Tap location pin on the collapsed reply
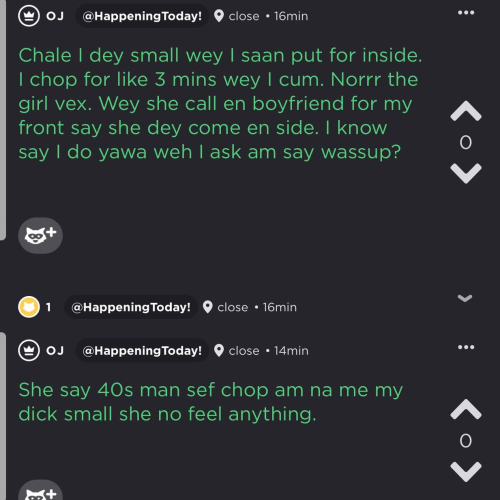The image size is (500, 500). tap(207, 307)
